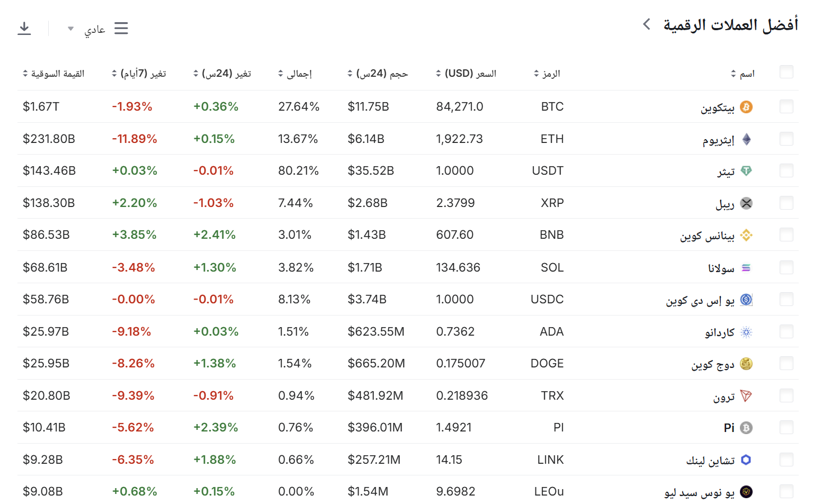Click the UNUS SED LEO logo
Image resolution: width=822 pixels, height=504 pixels.
746,492
